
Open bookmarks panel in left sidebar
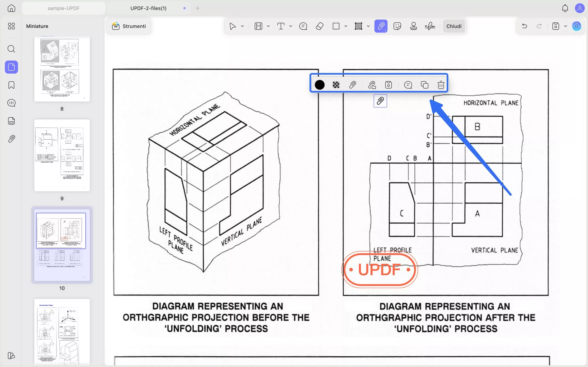pos(11,85)
